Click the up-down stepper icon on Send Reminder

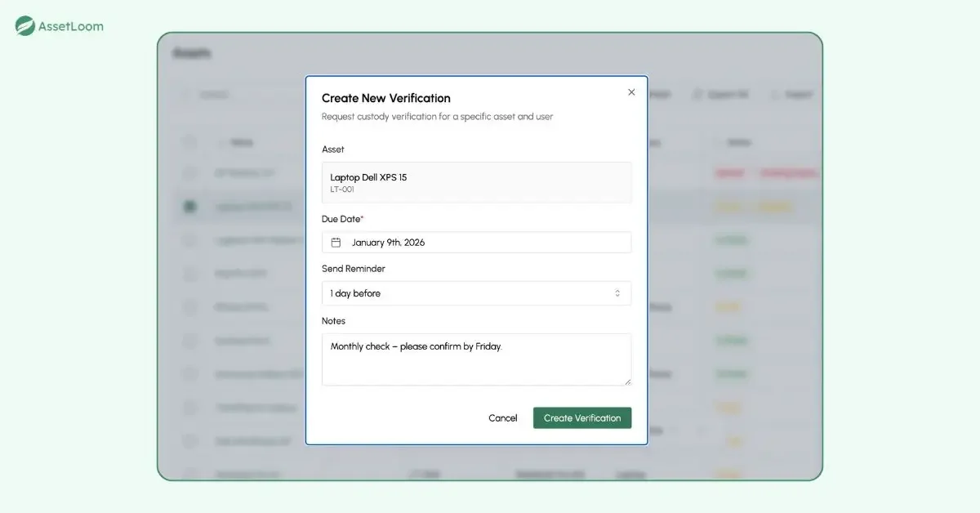617,293
